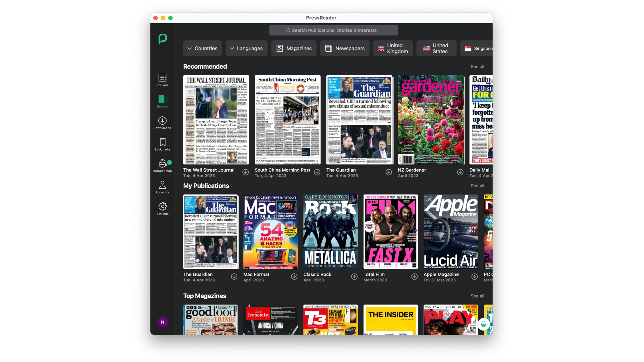Expand the Countries filter dropdown
Viewport: 644px width, 362px height.
[203, 48]
